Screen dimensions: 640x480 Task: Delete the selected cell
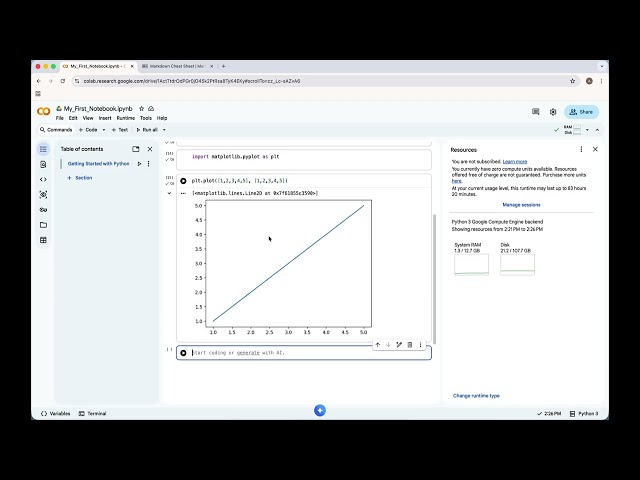pyautogui.click(x=410, y=345)
